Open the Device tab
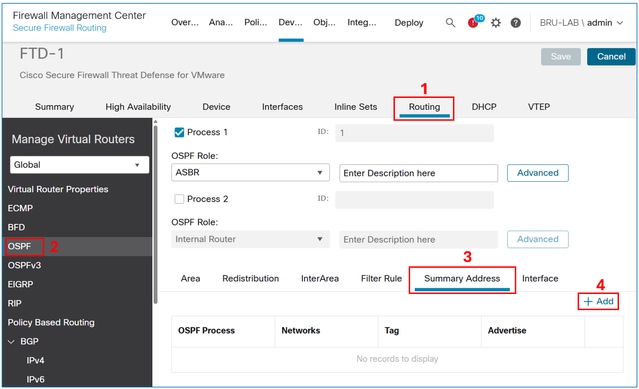Viewport: 639px width, 389px height. point(216,107)
